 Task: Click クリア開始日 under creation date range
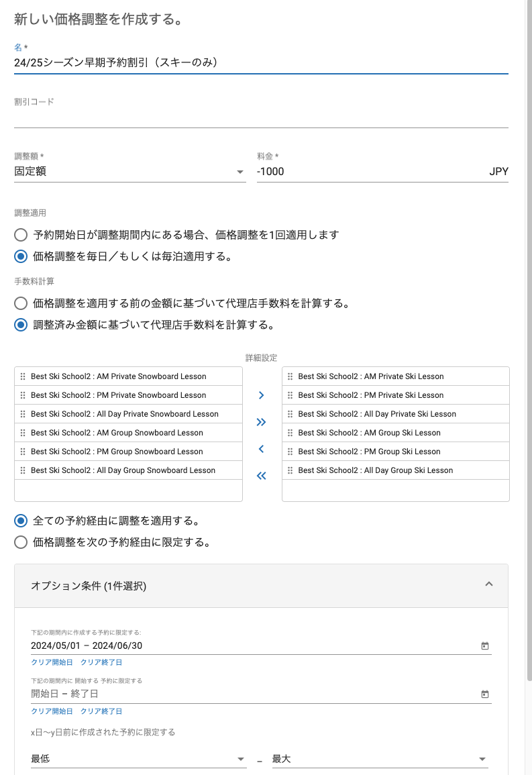click(x=52, y=662)
